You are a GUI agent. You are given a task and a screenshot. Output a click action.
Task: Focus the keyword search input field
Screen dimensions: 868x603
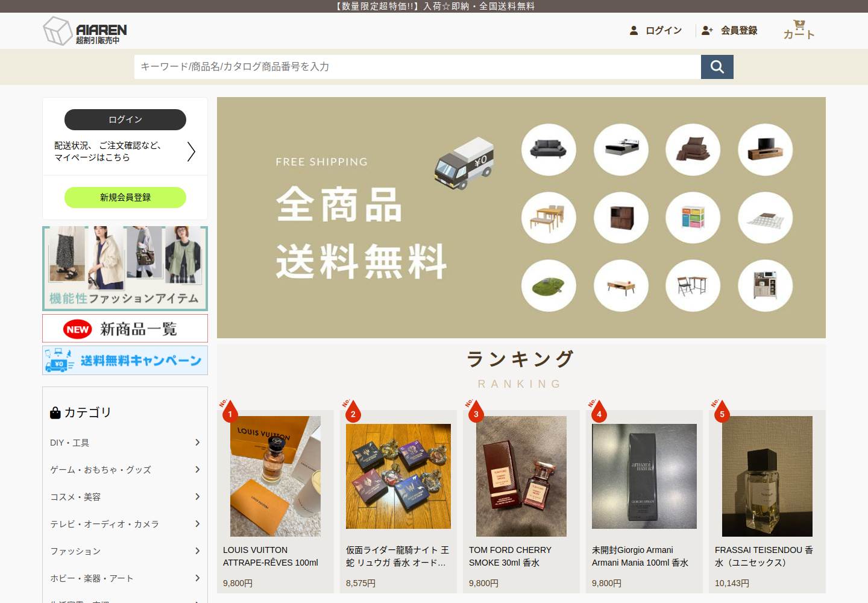(418, 67)
